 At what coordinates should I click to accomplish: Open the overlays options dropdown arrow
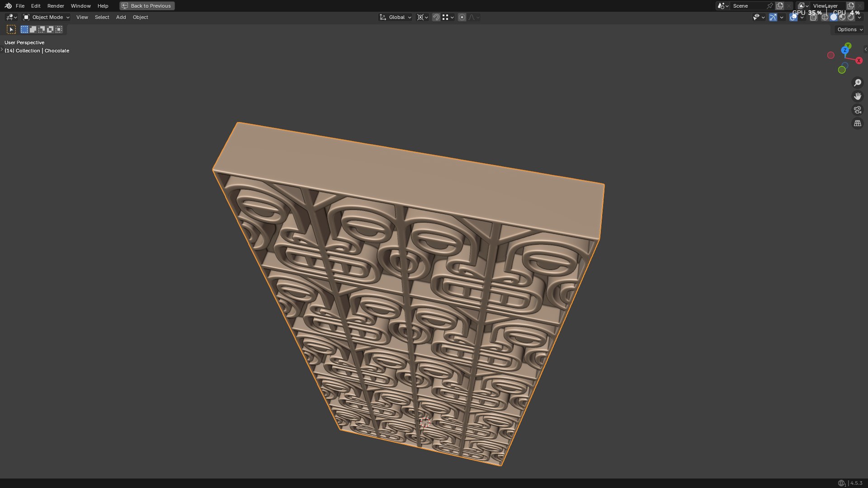point(802,17)
